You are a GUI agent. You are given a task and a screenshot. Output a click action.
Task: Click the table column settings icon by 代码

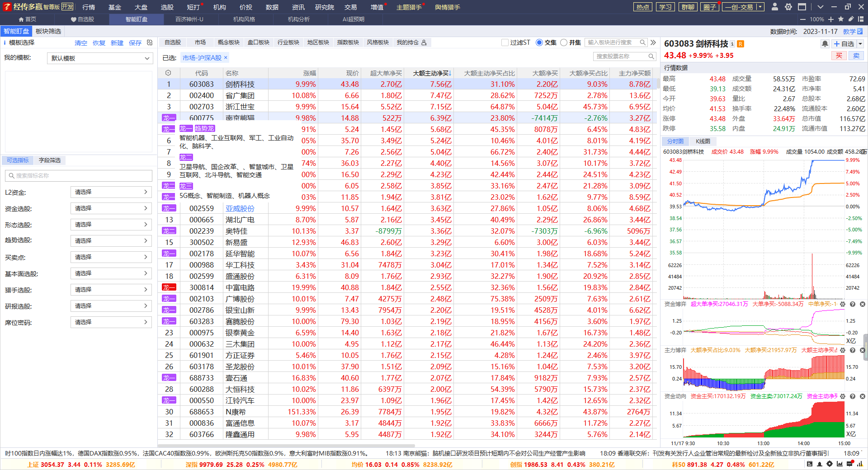click(168, 73)
